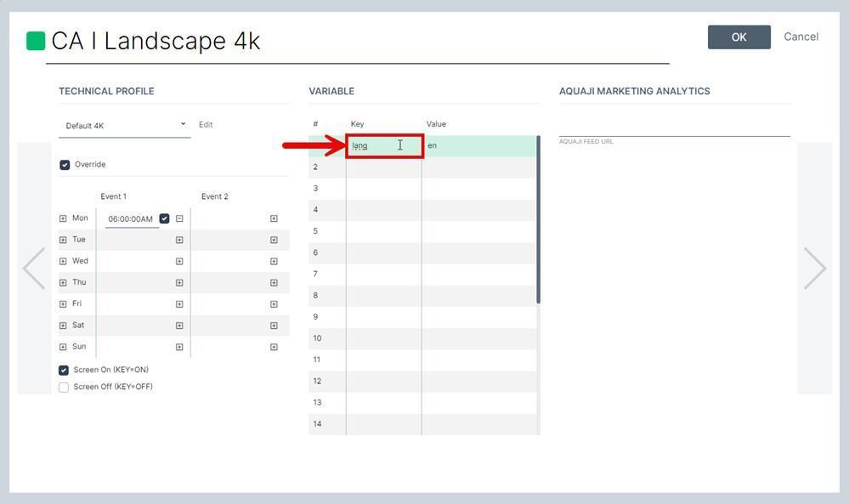
Task: Add Event 1 for Thu
Action: click(179, 282)
